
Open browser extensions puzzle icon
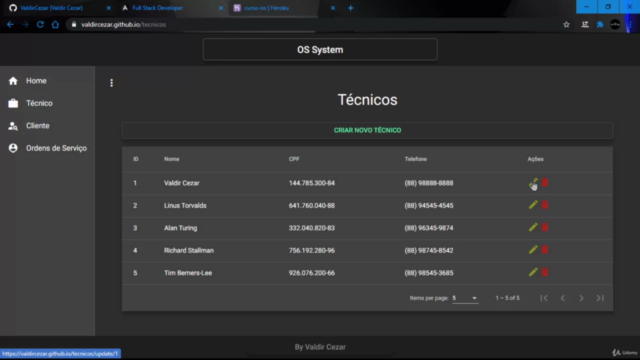(x=600, y=24)
